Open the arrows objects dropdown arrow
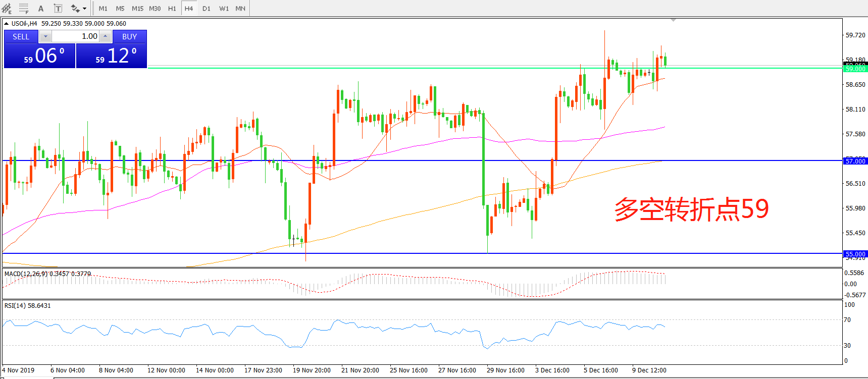Image resolution: width=868 pixels, height=379 pixels. click(x=84, y=9)
